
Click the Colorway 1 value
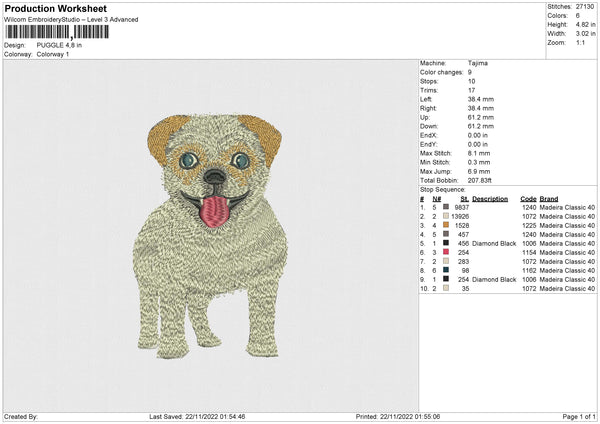tap(53, 54)
